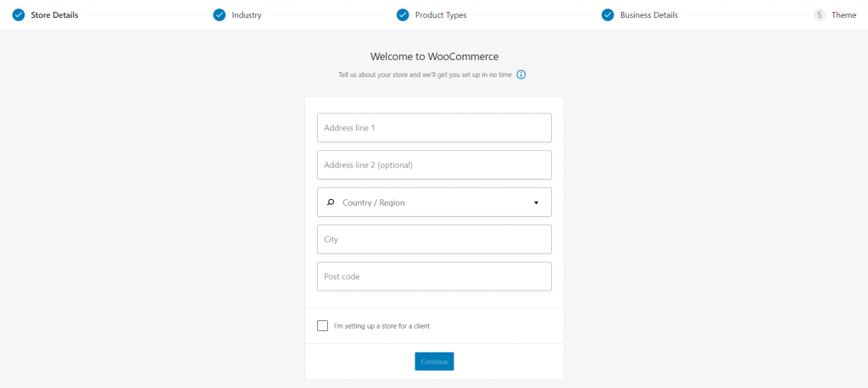
Task: Click the Theme step number 5 icon
Action: pyautogui.click(x=820, y=15)
